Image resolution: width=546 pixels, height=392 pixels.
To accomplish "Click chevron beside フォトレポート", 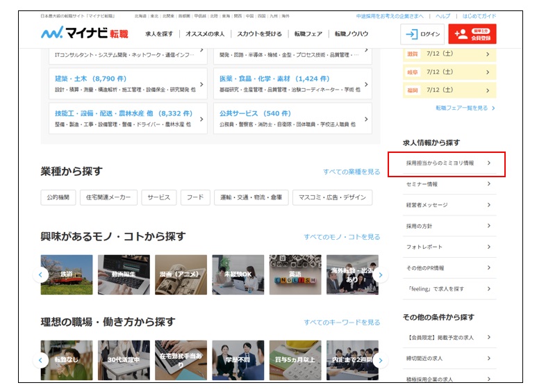I will point(489,247).
